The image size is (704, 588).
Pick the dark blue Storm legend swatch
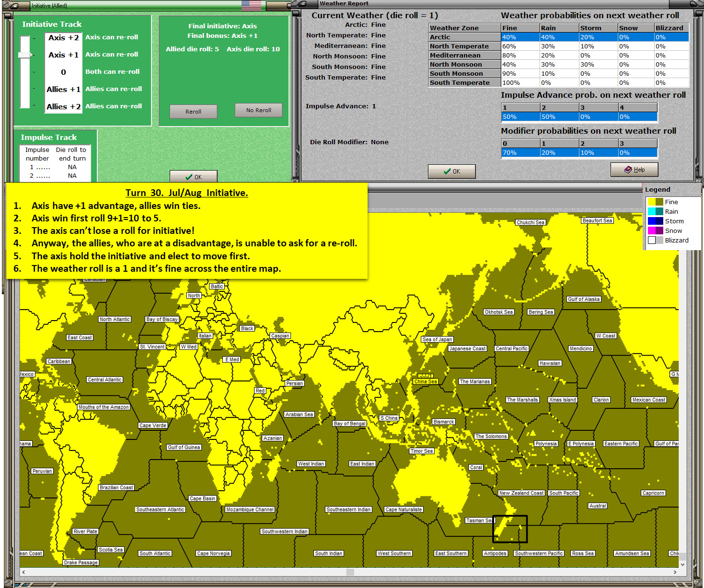[x=659, y=221]
